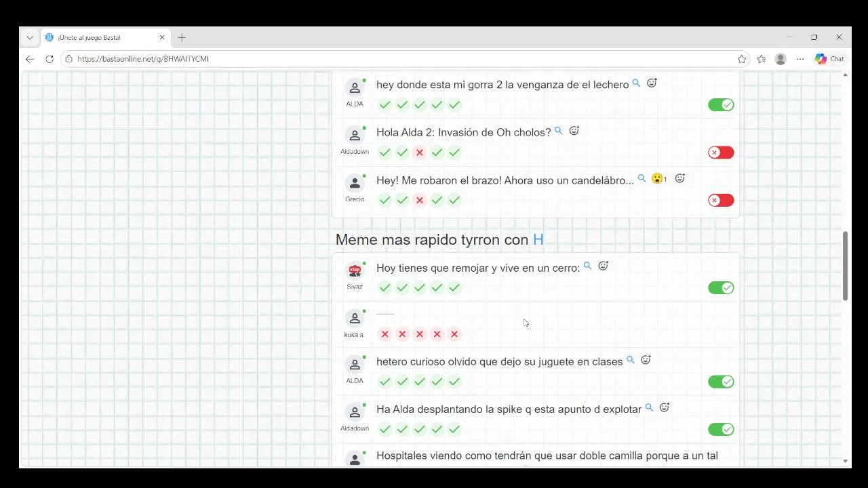Click magnifier icon next to 'Hoy tienes que remojar' answer
Image resolution: width=868 pixels, height=488 pixels.
pyautogui.click(x=588, y=266)
